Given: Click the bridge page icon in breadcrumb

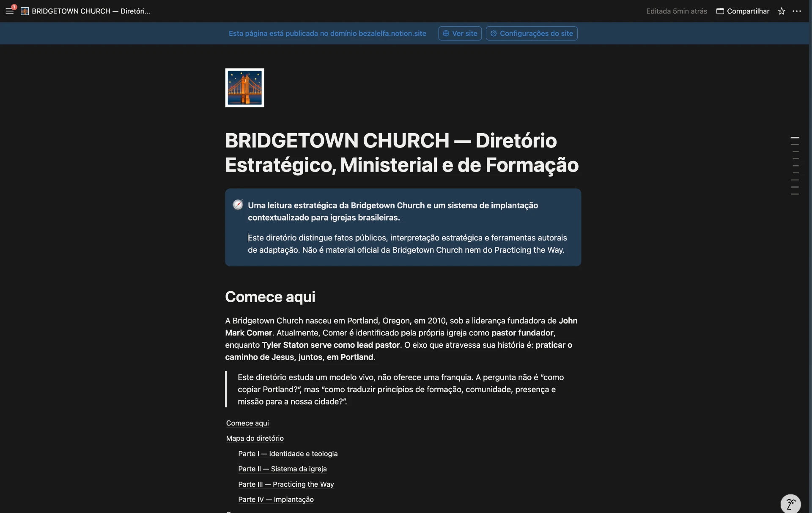Looking at the screenshot, I should 25,11.
